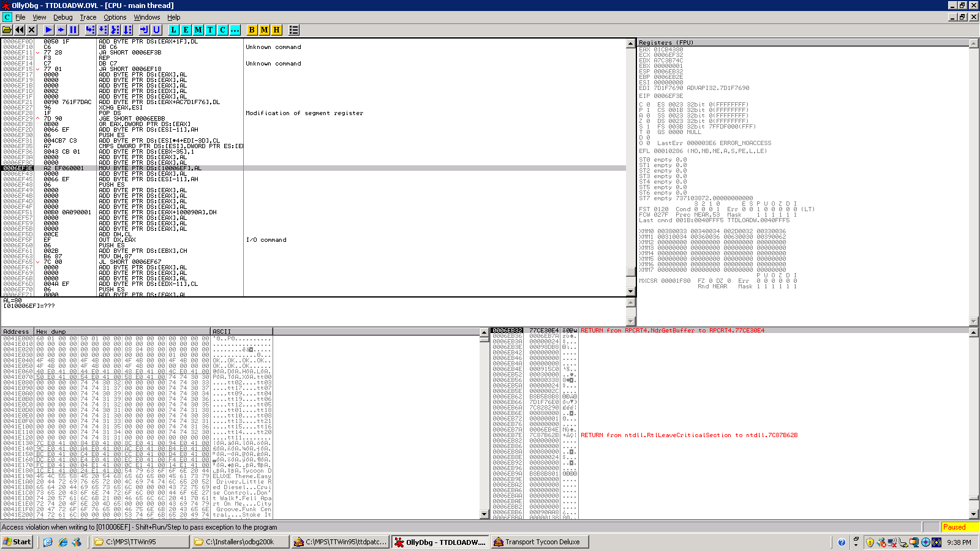Open the Options list toolbar icon

coord(294,29)
